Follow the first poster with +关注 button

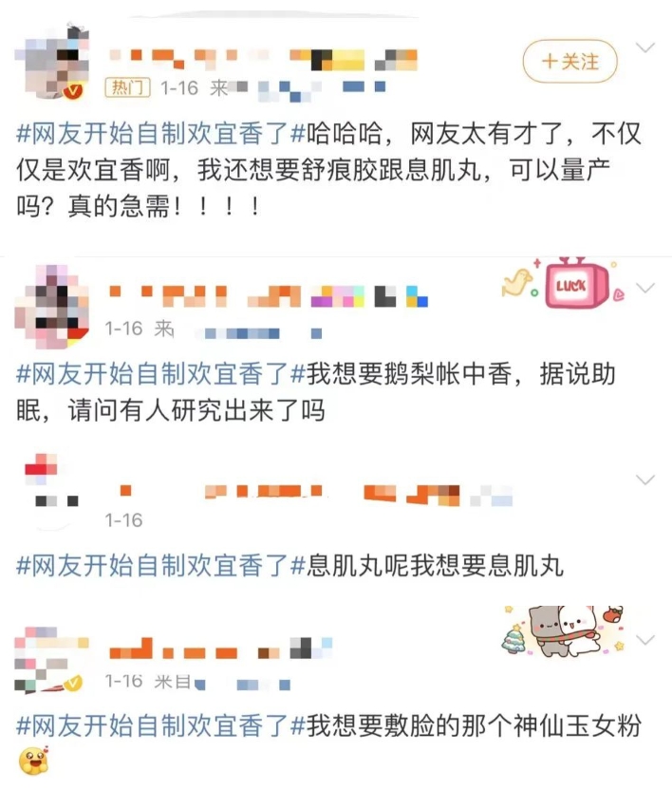click(569, 62)
